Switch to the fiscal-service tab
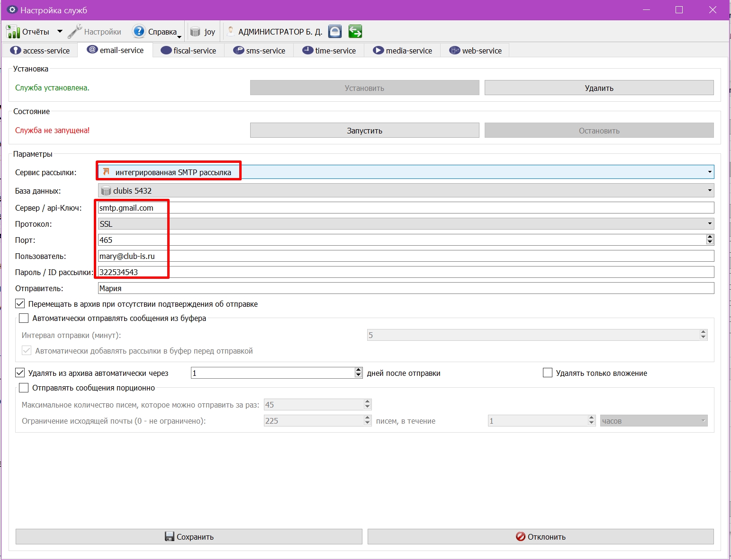 click(x=189, y=51)
